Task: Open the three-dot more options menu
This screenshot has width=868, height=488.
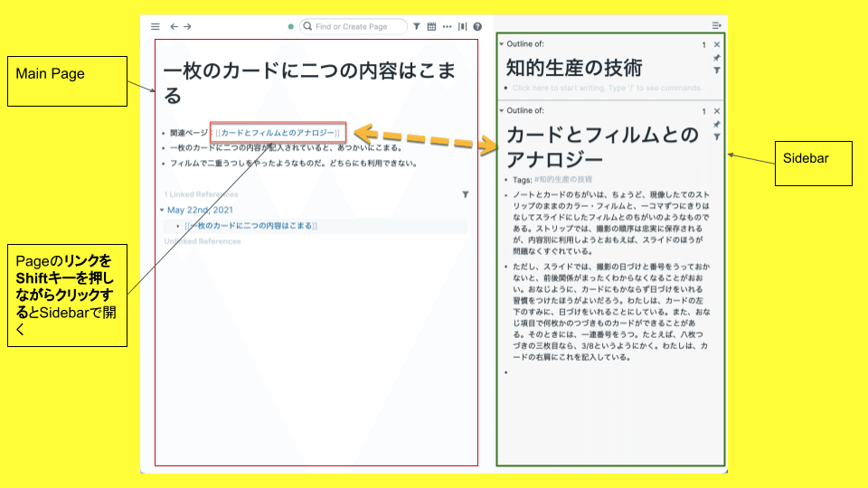Action: tap(447, 26)
